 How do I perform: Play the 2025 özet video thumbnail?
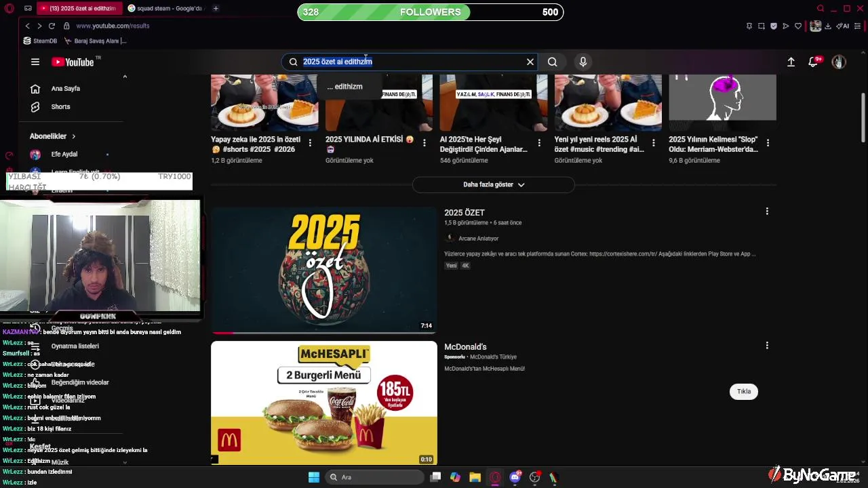point(324,270)
